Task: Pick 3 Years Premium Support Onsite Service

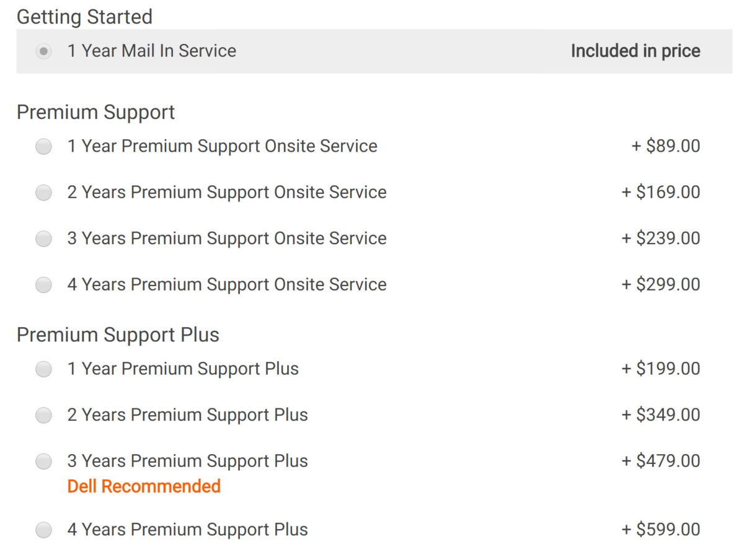Action: pyautogui.click(x=43, y=238)
